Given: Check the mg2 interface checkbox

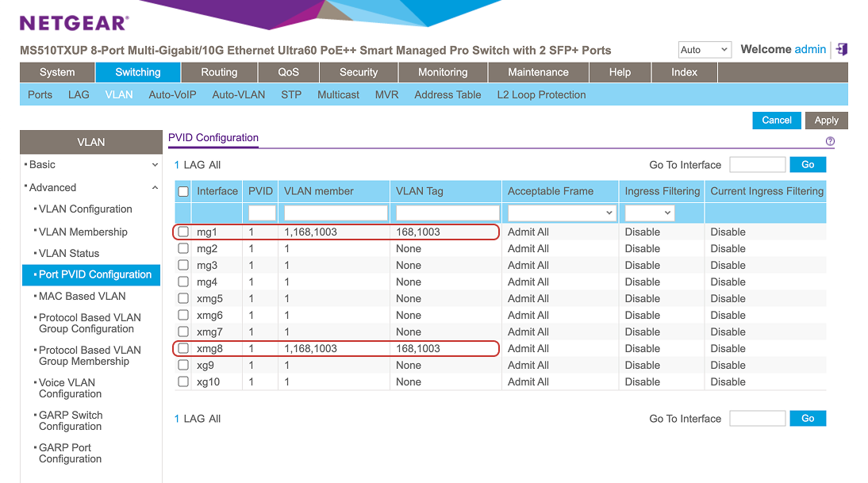Looking at the screenshot, I should 183,248.
